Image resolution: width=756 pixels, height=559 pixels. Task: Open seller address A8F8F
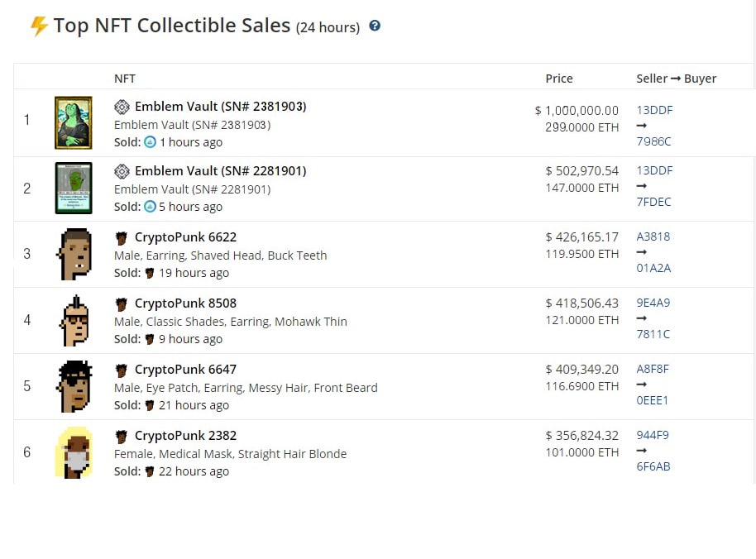click(x=653, y=369)
